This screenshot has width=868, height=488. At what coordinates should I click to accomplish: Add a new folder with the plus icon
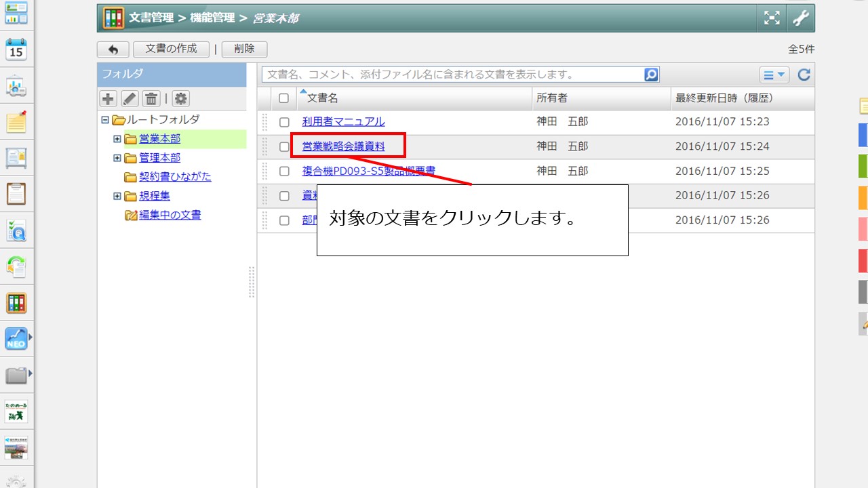108,98
